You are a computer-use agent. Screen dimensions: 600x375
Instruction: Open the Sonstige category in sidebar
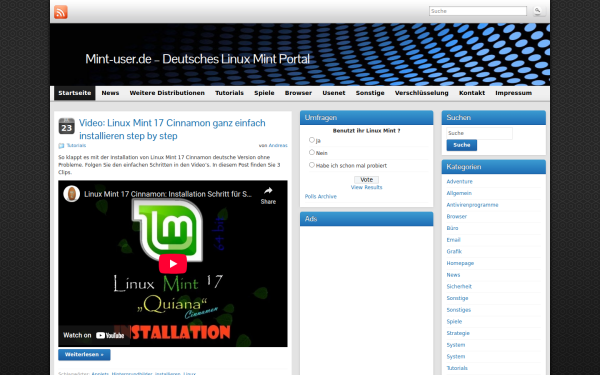pos(457,298)
